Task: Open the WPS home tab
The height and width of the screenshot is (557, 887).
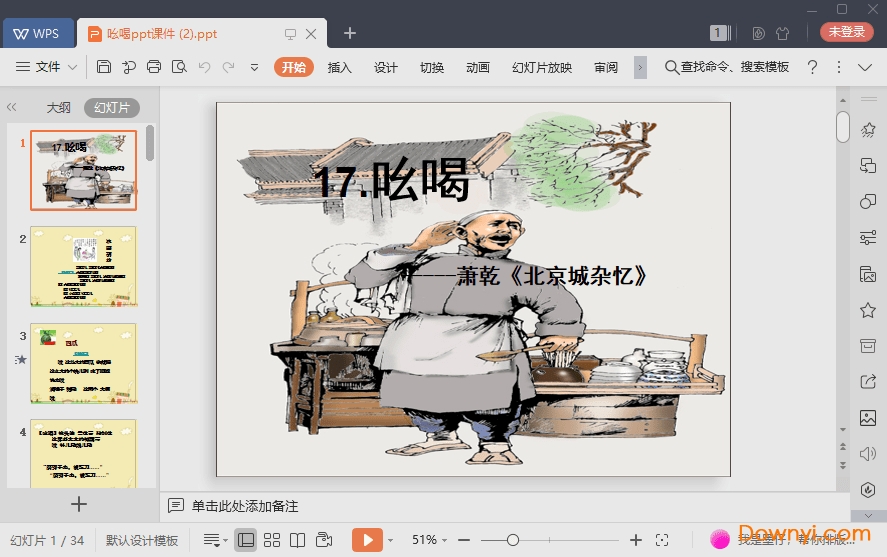Action: (x=38, y=33)
